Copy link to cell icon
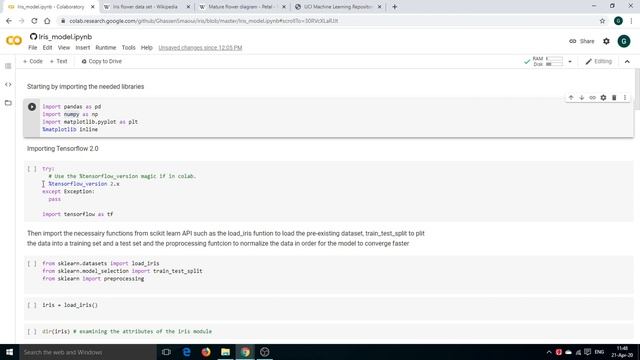Screen dimensions: 640x360 (592, 98)
